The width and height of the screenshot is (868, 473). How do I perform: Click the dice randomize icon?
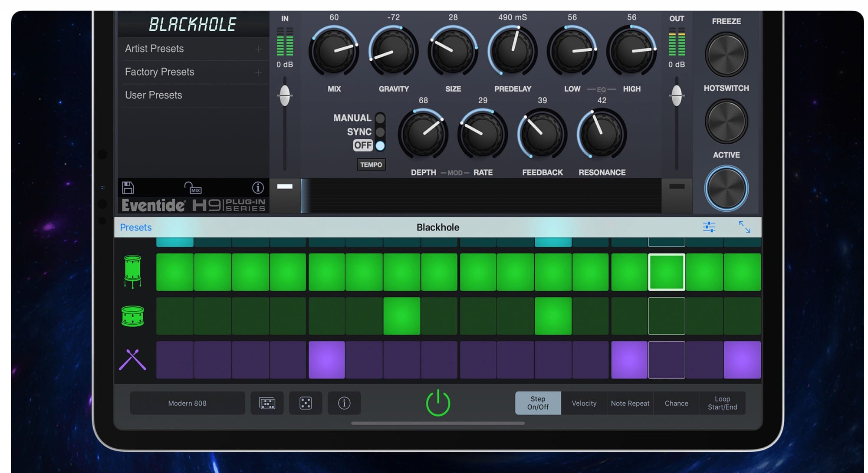coord(306,403)
